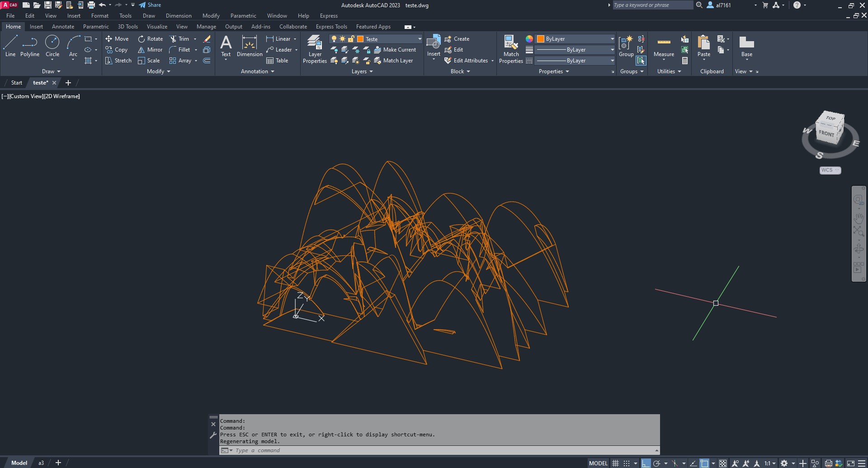This screenshot has height=468, width=868.
Task: Toggle Ortho mode in status bar
Action: [646, 463]
